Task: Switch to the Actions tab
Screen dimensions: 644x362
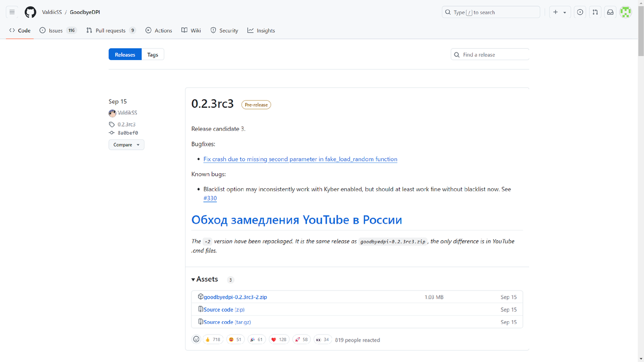Action: pos(159,31)
